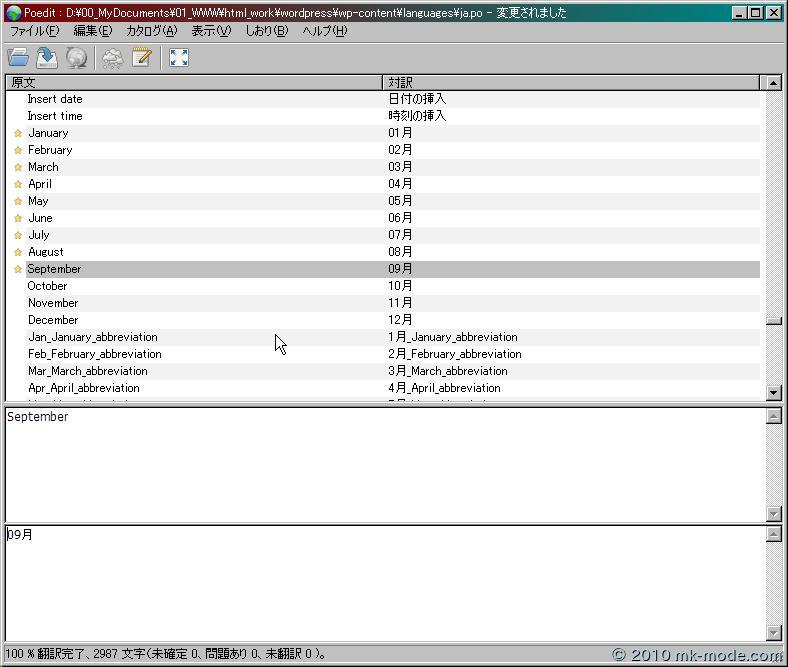Sort by the 原文 column header
This screenshot has width=788, height=667.
click(195, 82)
